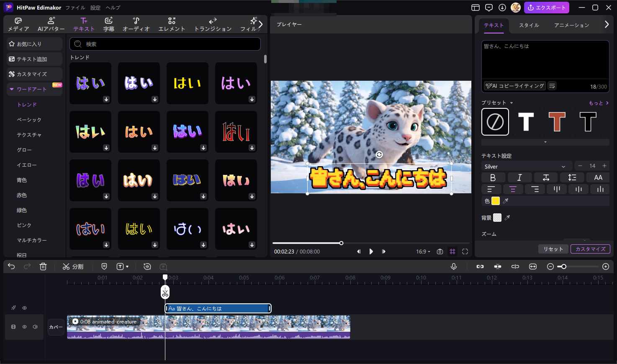This screenshot has height=364, width=617.
Task: Open the ヘルプ menu
Action: pyautogui.click(x=113, y=8)
